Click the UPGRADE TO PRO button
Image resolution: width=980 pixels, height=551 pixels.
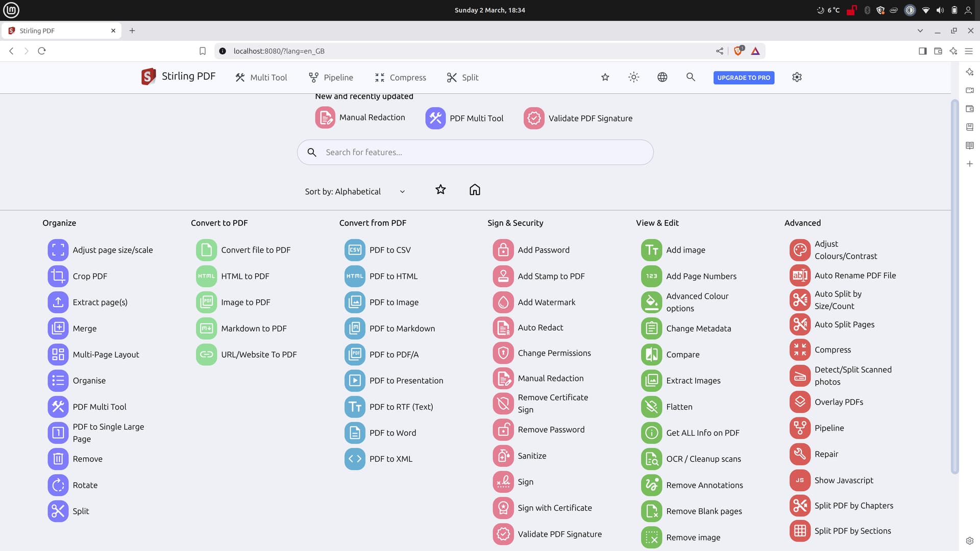coord(744,78)
